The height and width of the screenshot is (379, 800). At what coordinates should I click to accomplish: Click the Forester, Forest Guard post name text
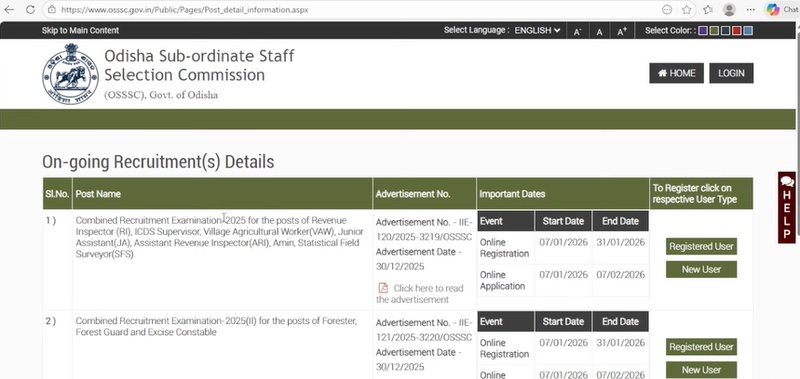coord(216,326)
